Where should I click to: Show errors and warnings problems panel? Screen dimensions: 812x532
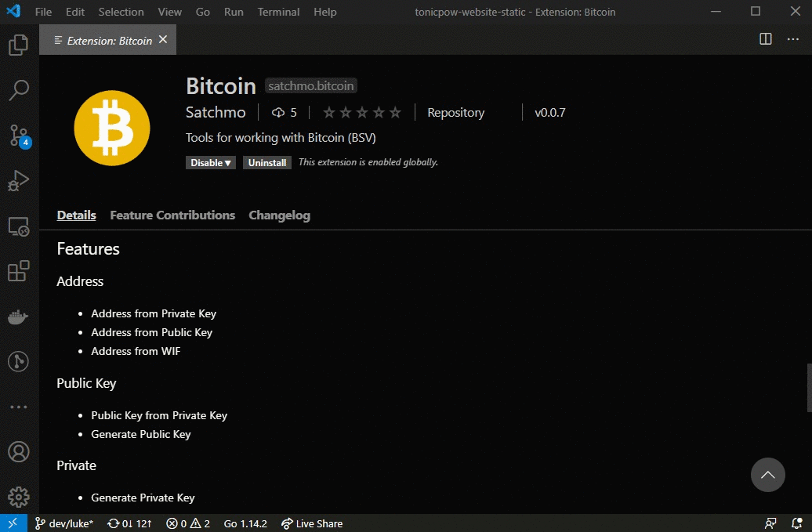tap(188, 523)
